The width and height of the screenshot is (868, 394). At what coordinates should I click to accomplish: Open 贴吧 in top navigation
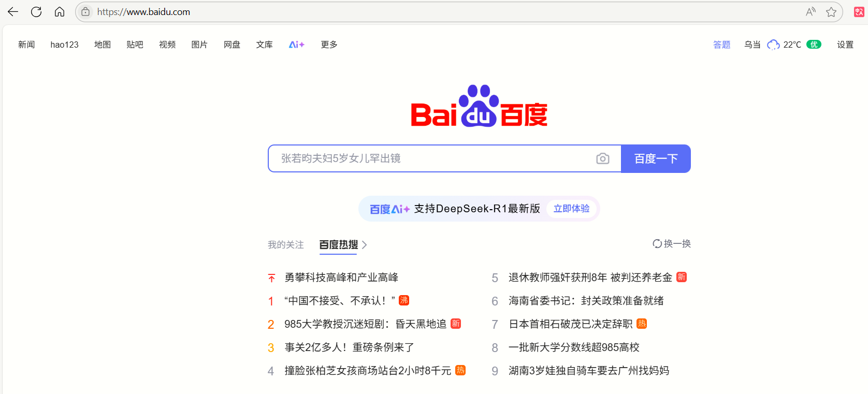(135, 45)
